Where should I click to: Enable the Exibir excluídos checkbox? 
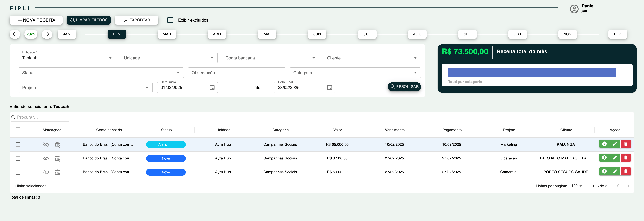(170, 20)
